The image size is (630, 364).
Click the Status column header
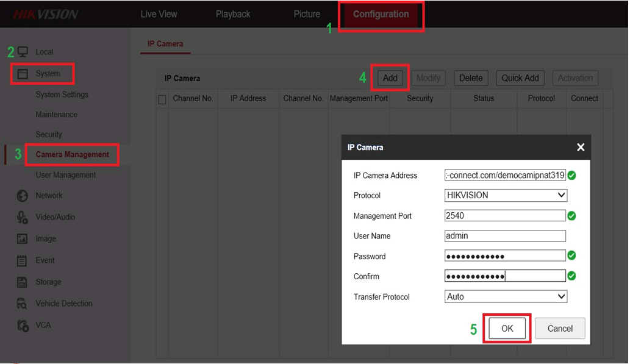click(484, 98)
